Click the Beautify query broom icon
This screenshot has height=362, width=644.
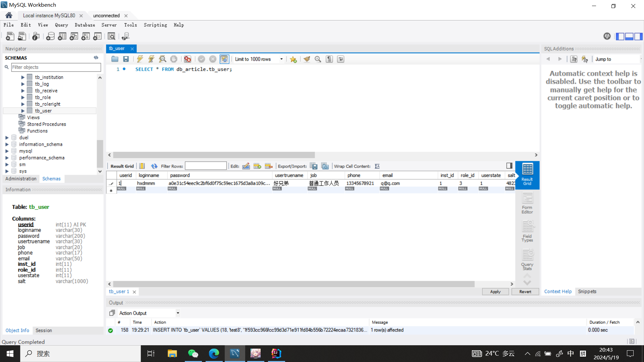pyautogui.click(x=307, y=59)
